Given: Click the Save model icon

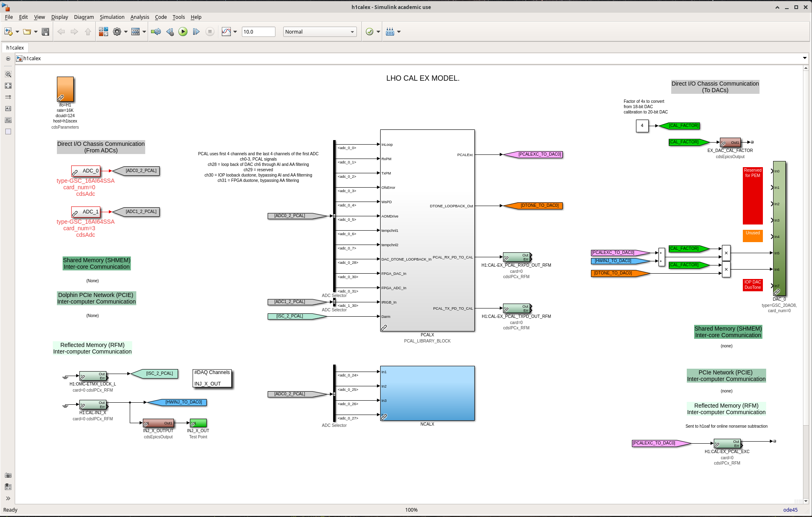Looking at the screenshot, I should pos(45,32).
